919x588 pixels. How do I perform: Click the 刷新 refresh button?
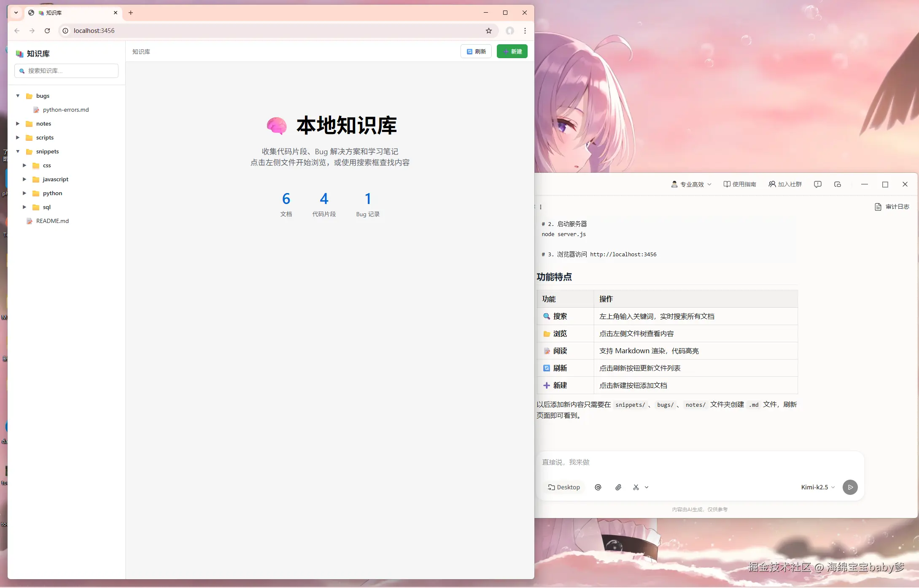476,51
